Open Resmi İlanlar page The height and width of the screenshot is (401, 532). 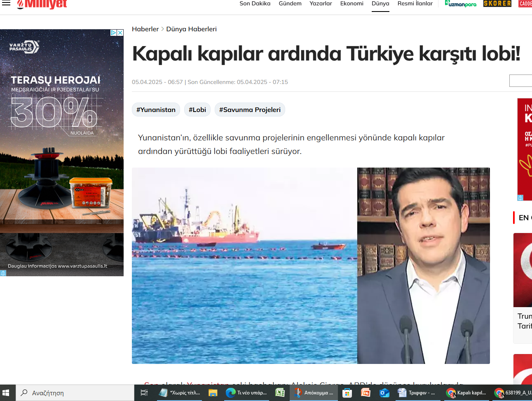click(415, 4)
